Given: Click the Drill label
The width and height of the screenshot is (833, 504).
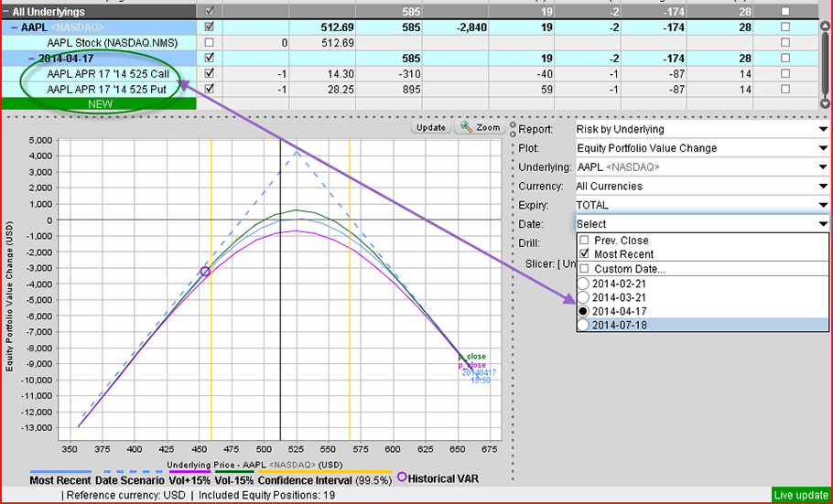Looking at the screenshot, I should tap(529, 243).
